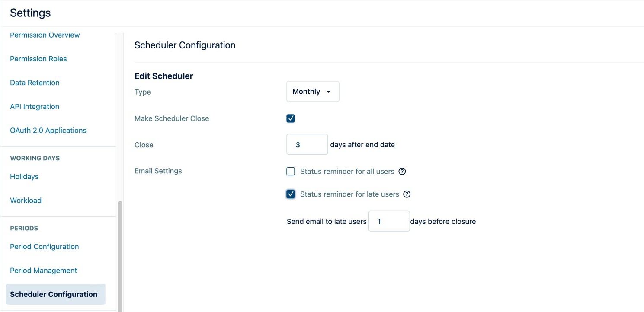Uncheck the Make Scheduler Close checkbox
The image size is (644, 312).
tap(290, 118)
